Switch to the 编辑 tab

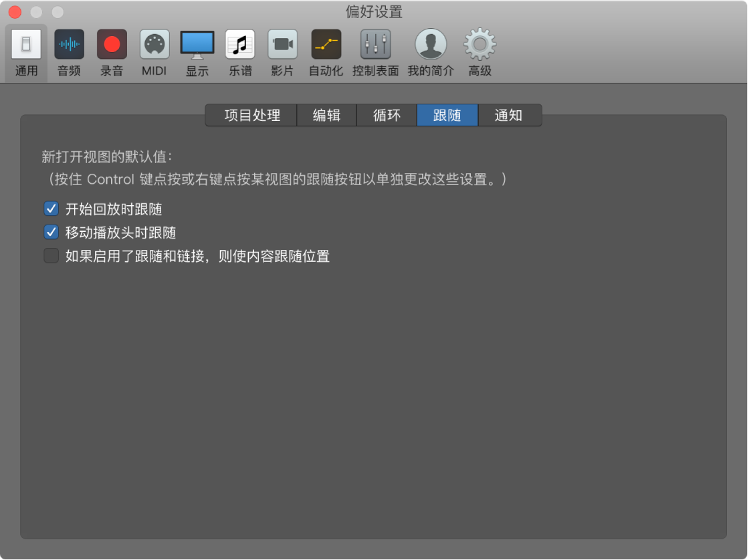pyautogui.click(x=327, y=115)
